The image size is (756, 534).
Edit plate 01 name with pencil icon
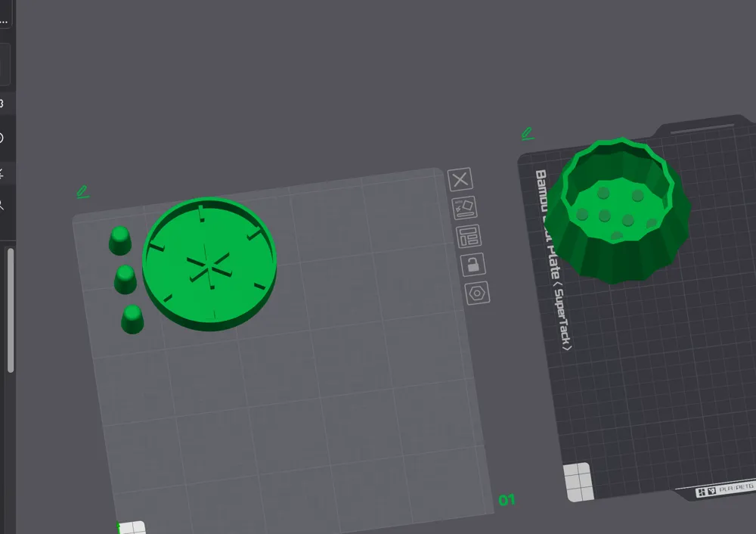click(x=83, y=192)
